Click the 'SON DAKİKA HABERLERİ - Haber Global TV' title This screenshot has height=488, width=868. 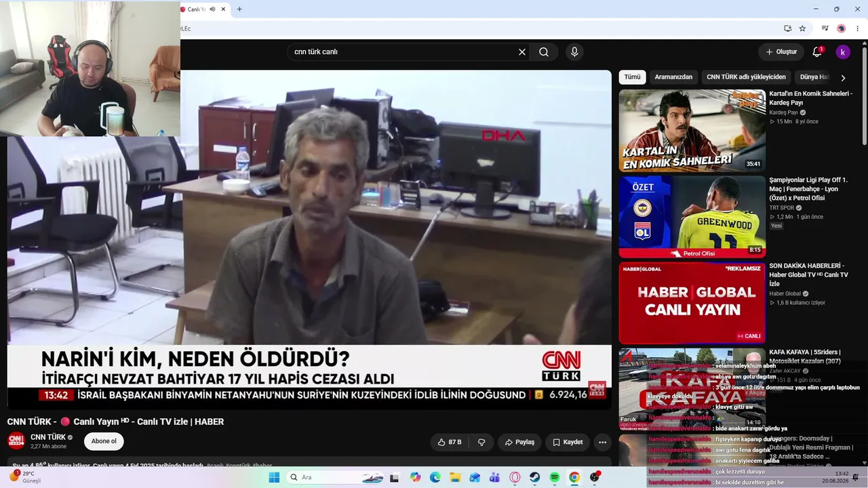point(808,274)
